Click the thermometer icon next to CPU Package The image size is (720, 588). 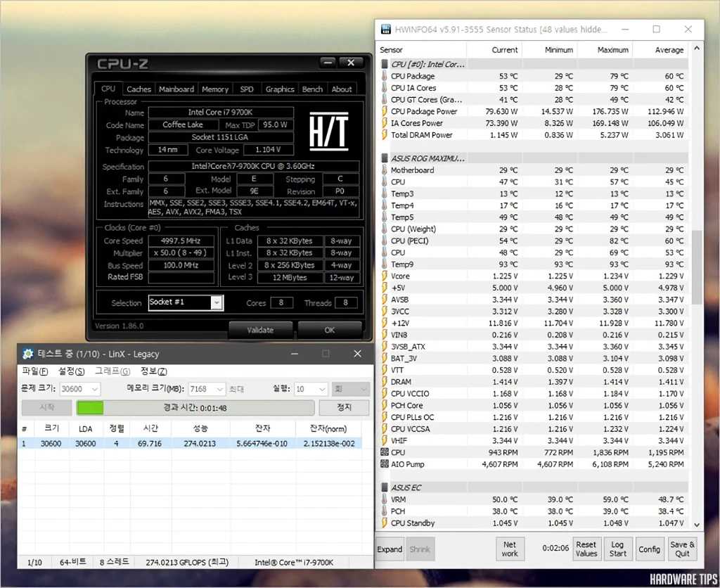coord(385,76)
